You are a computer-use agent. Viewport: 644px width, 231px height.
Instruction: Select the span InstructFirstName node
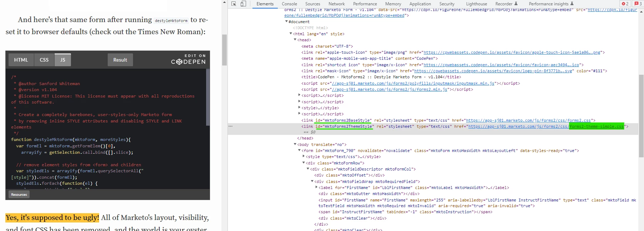(405, 212)
